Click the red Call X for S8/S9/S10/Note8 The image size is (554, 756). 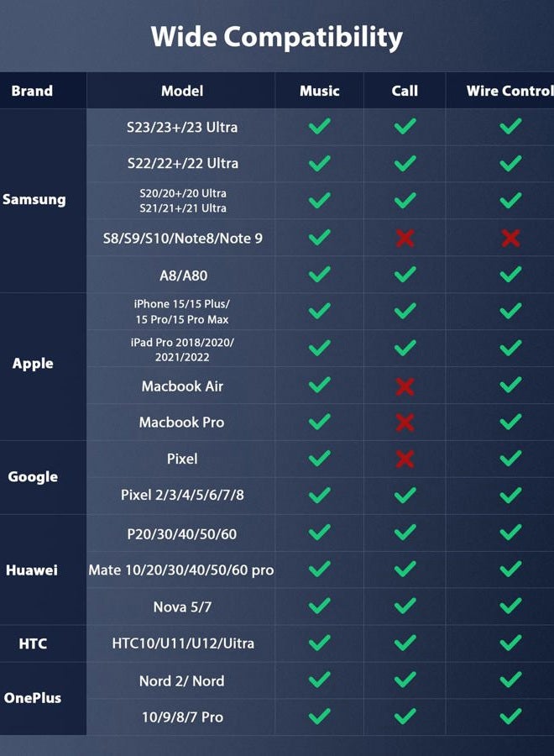point(405,239)
